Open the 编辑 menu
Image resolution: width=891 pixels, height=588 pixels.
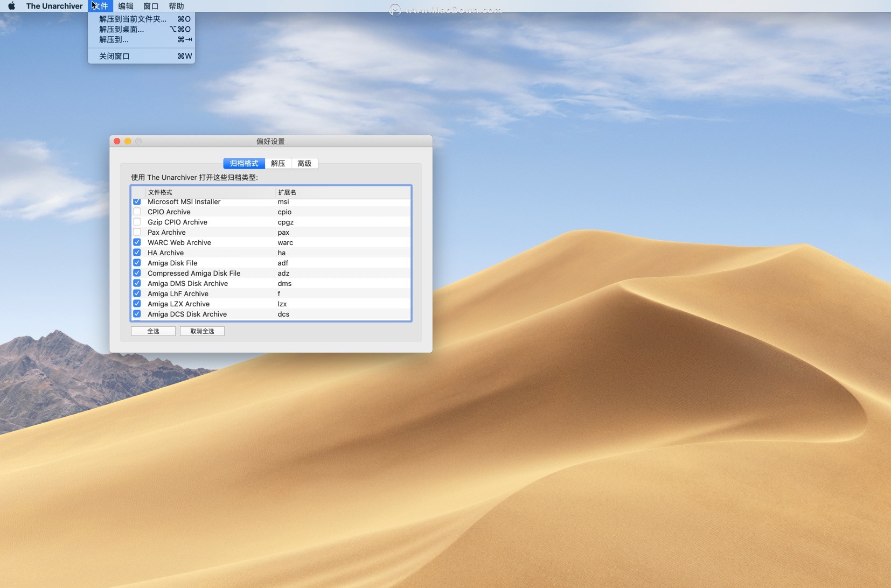126,6
